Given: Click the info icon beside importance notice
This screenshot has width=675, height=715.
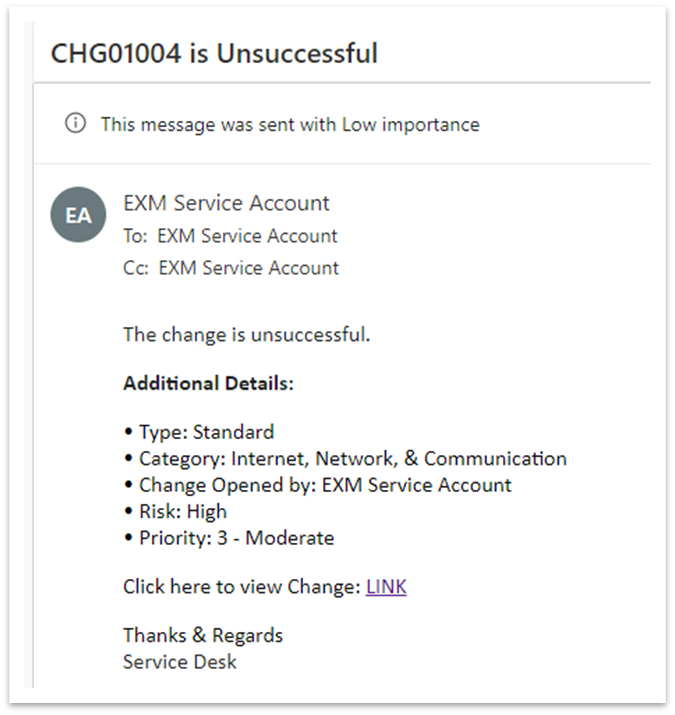Looking at the screenshot, I should tap(75, 124).
